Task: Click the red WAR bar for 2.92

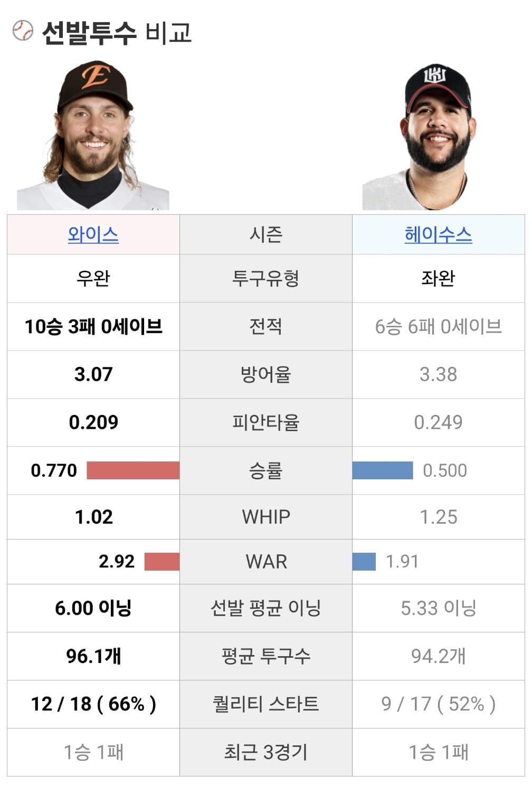Action: (x=162, y=562)
